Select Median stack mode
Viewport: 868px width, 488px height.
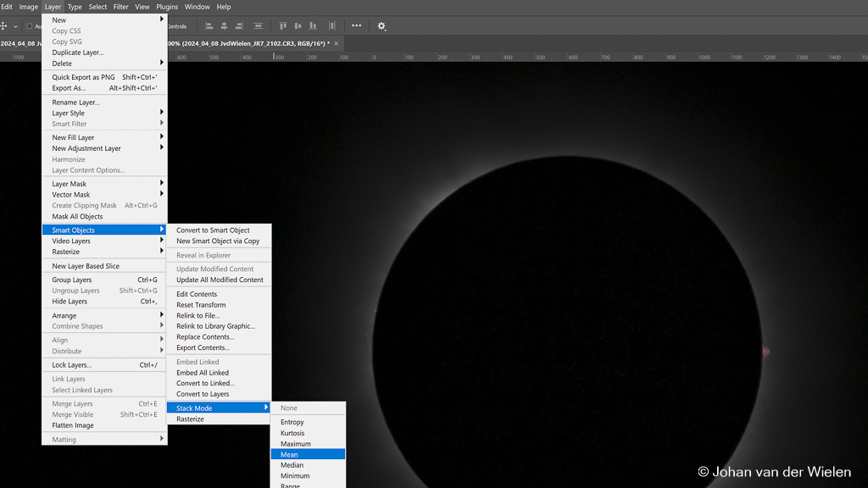pos(308,465)
